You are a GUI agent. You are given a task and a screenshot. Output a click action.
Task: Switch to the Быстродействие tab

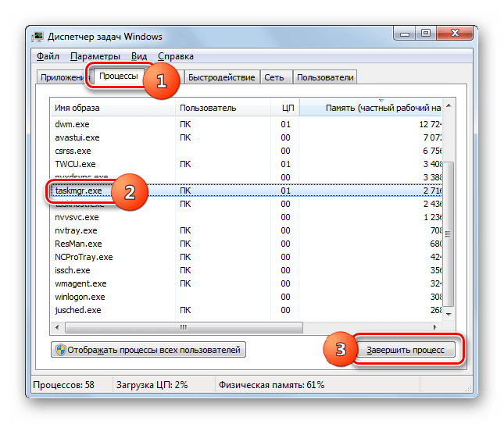tap(221, 77)
